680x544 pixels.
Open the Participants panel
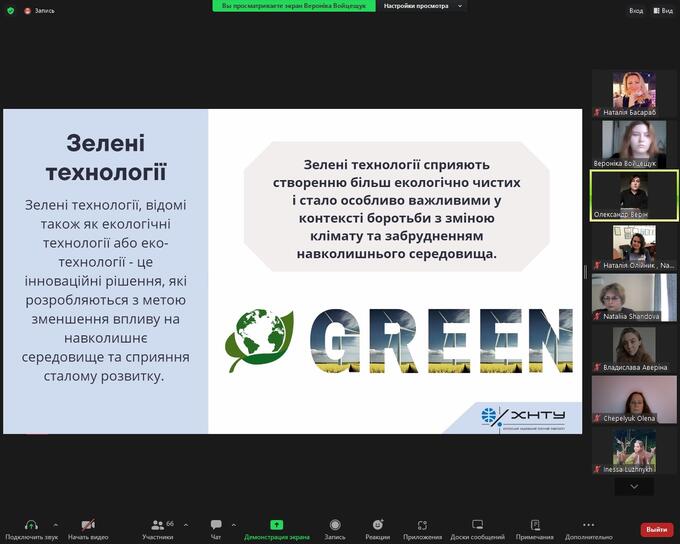156,525
